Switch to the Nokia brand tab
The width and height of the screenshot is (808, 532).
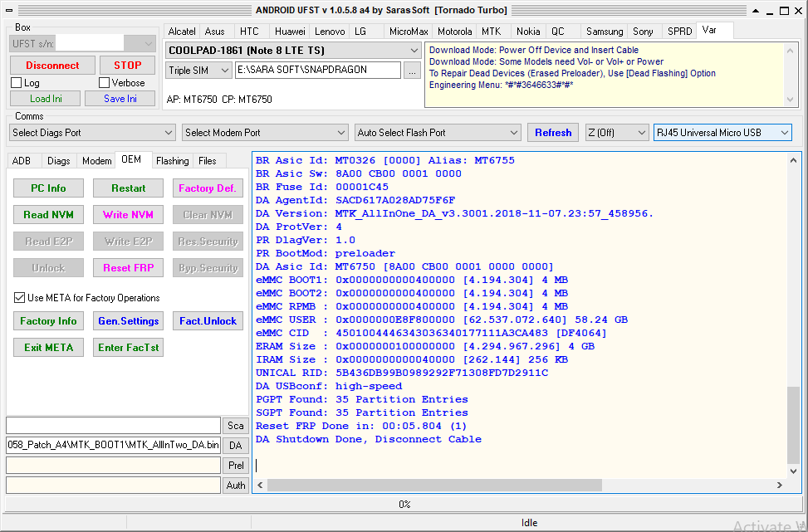pyautogui.click(x=528, y=32)
